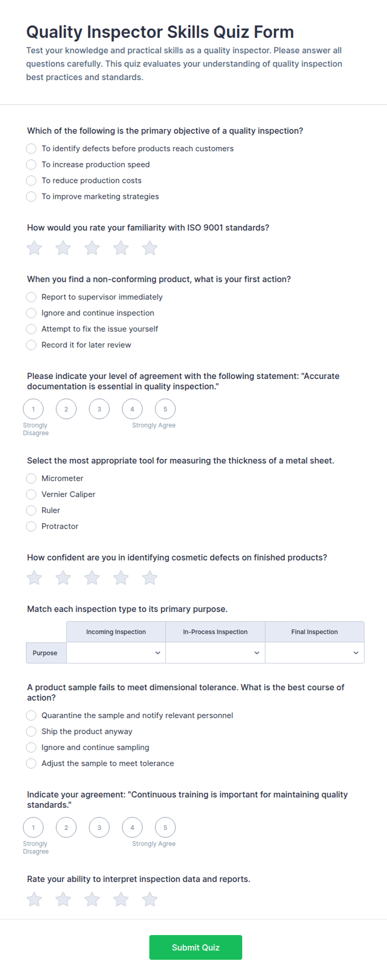Submit the quiz
Screen dimensions: 387x980
[196, 947]
